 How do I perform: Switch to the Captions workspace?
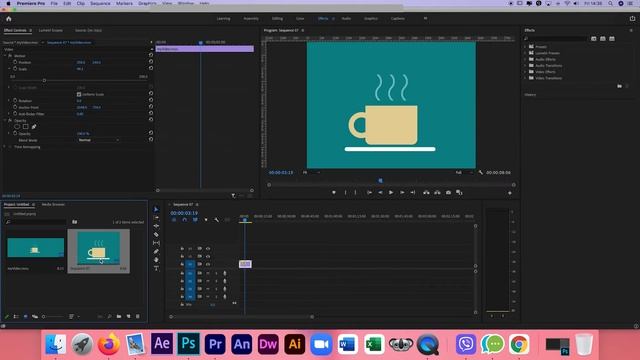(x=398, y=19)
